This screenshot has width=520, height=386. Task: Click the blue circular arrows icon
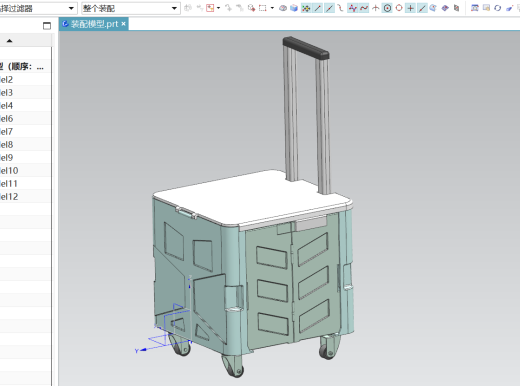[498, 8]
